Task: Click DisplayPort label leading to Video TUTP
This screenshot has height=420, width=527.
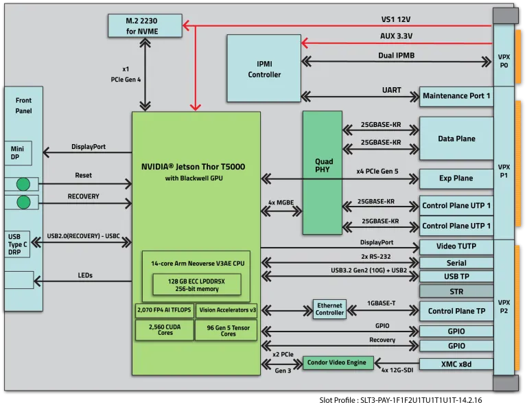Action: 377,242
